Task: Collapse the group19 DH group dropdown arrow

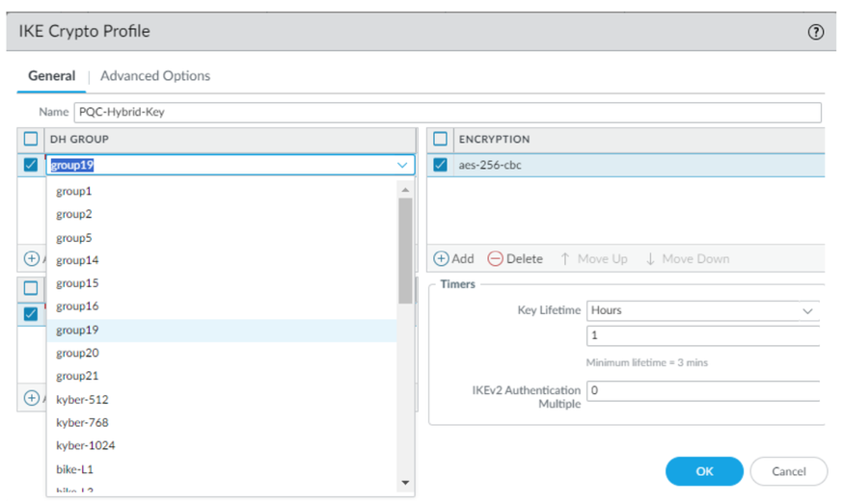Action: (x=402, y=165)
